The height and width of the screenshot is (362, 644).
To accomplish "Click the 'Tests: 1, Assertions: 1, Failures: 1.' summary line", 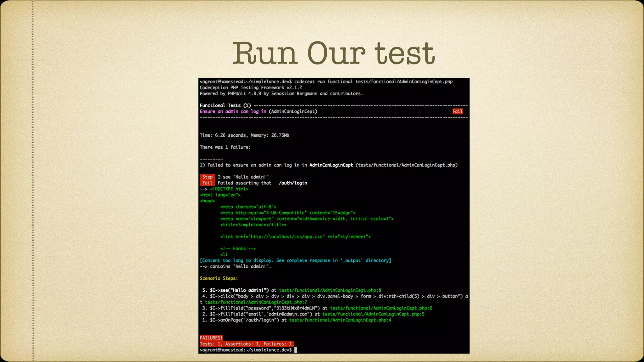I will (x=247, y=344).
